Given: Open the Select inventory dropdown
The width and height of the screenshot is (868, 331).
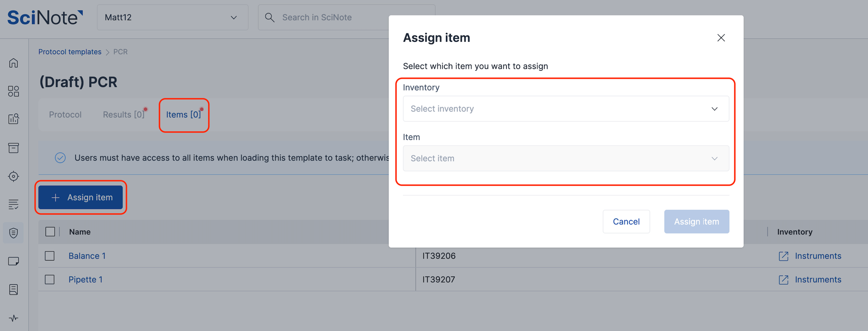Looking at the screenshot, I should pyautogui.click(x=566, y=109).
